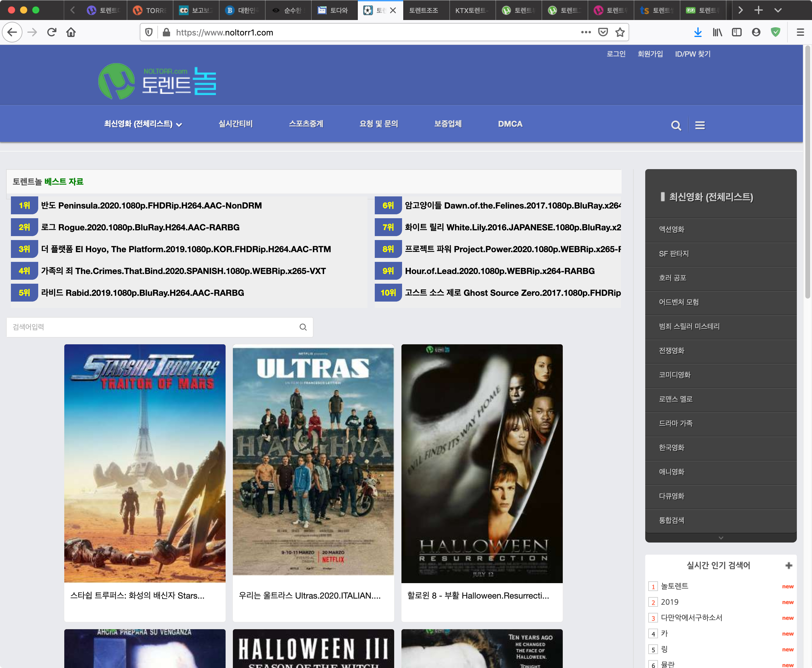Open page actions three-dot menu

pyautogui.click(x=586, y=32)
